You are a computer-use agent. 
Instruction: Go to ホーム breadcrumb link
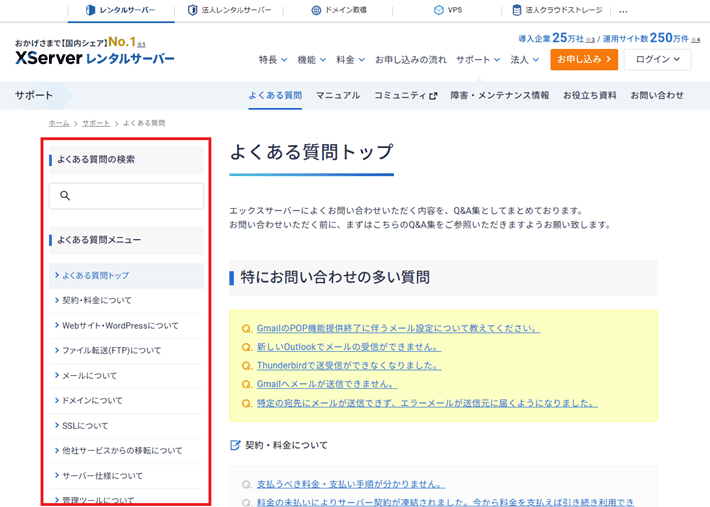pos(59,123)
